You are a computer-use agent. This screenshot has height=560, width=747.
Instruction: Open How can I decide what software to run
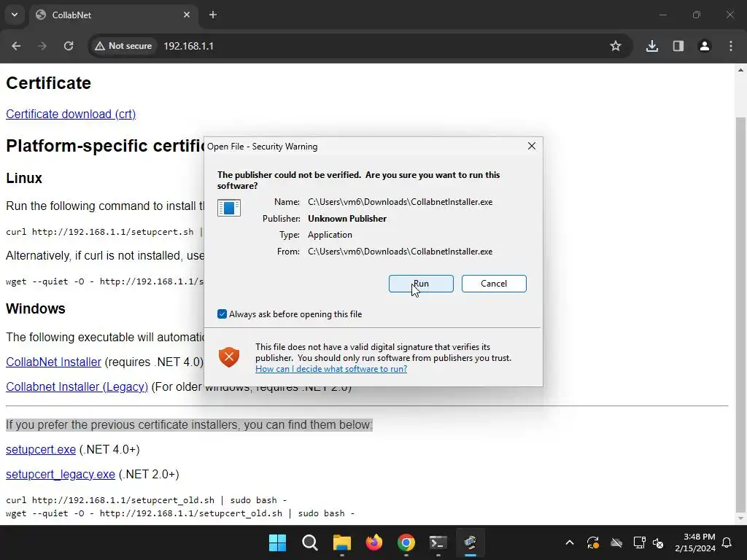[331, 369]
